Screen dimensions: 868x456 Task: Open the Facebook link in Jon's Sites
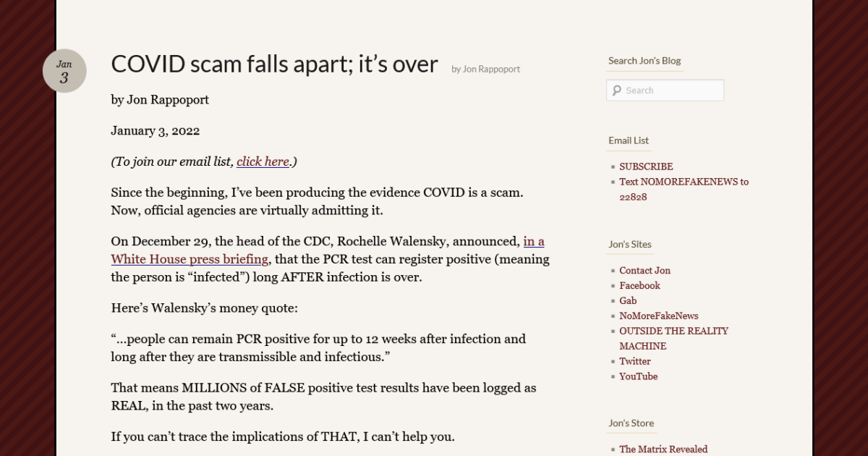[639, 285]
